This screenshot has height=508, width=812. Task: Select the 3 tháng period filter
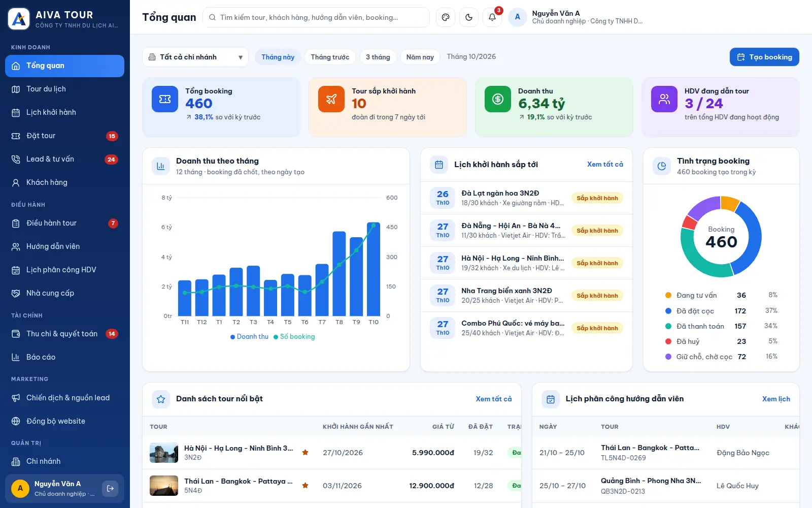(378, 57)
